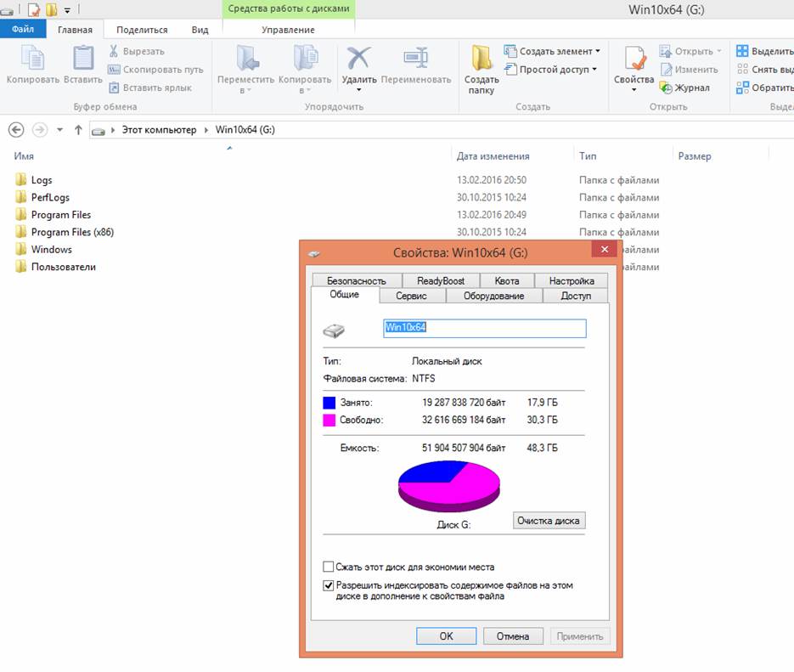Click the blue Занято color swatch

coord(329,403)
